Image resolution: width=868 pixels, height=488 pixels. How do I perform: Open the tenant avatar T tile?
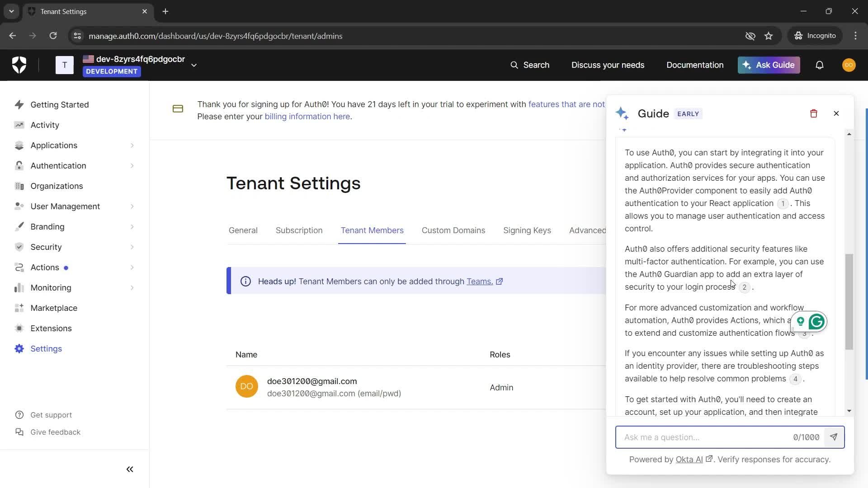coord(65,65)
